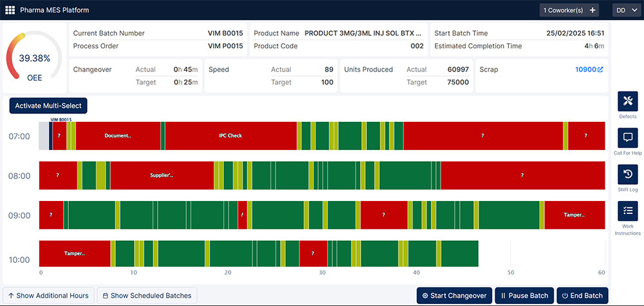Select the 'Supplier'..' segment at 08:00
644x306 pixels.
(162, 175)
